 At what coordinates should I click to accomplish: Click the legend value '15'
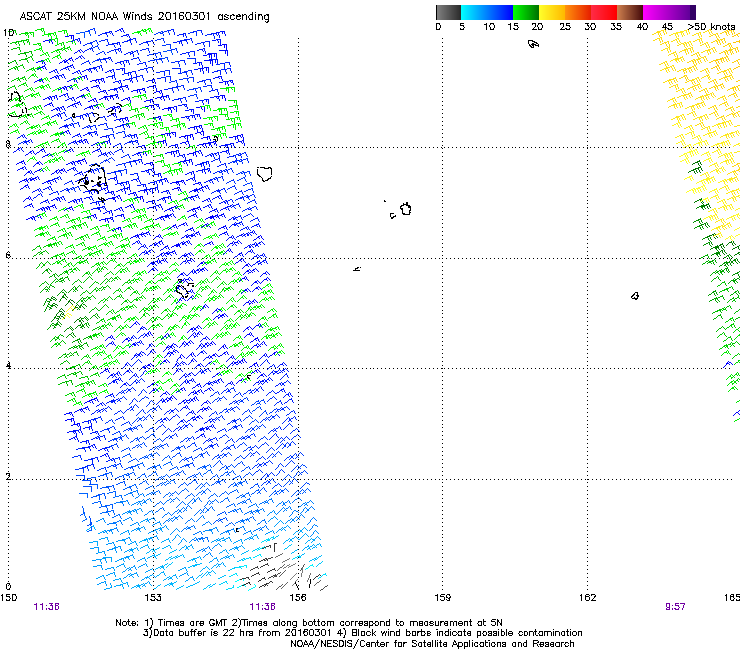point(513,27)
